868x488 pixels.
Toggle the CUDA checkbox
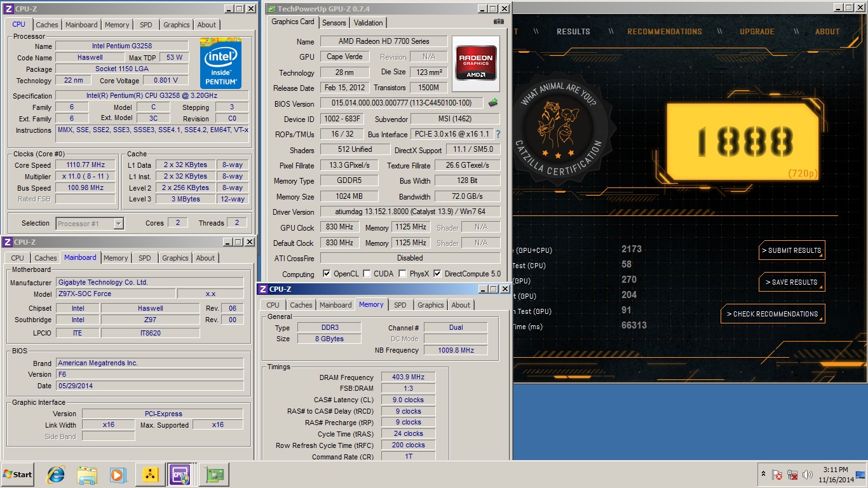[x=367, y=274]
